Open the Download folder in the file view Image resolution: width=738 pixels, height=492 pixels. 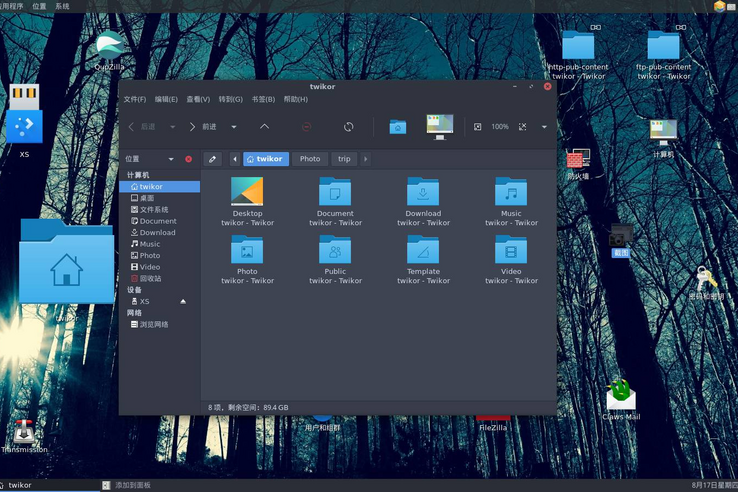[423, 192]
